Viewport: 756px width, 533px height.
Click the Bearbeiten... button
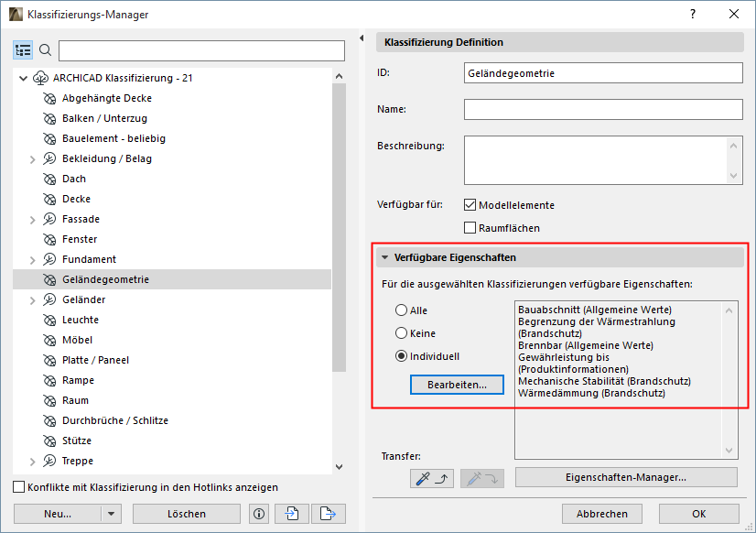(x=457, y=385)
